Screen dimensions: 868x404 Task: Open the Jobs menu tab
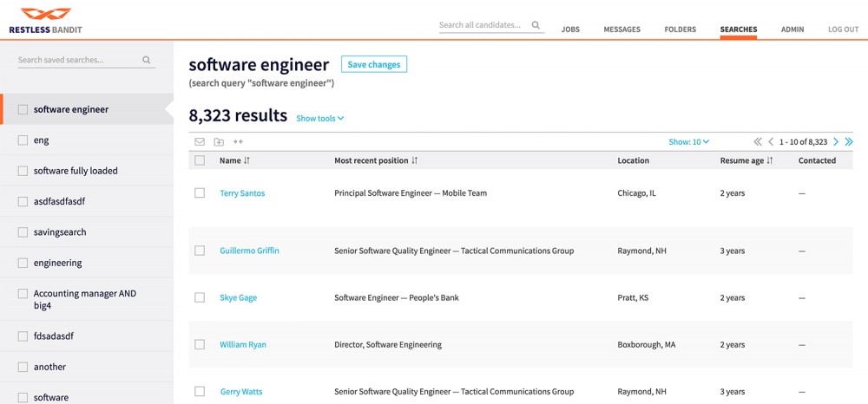point(570,29)
